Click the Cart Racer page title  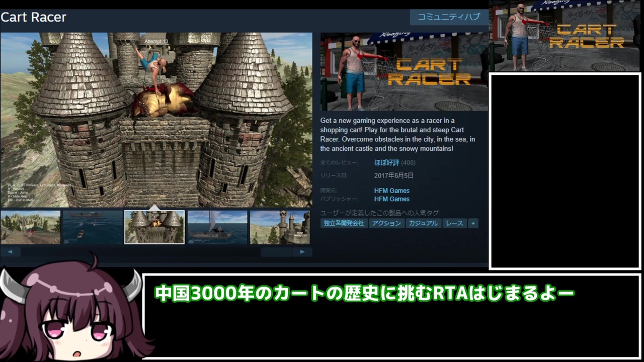(x=33, y=17)
